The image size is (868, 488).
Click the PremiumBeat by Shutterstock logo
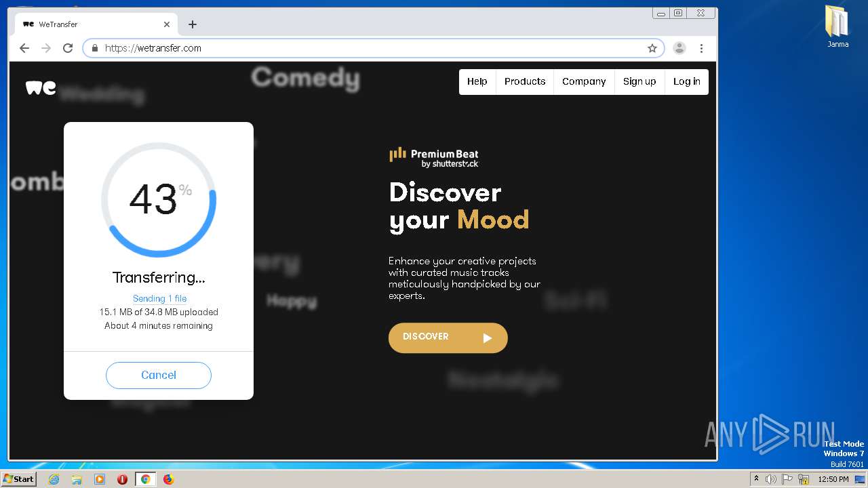pos(434,157)
